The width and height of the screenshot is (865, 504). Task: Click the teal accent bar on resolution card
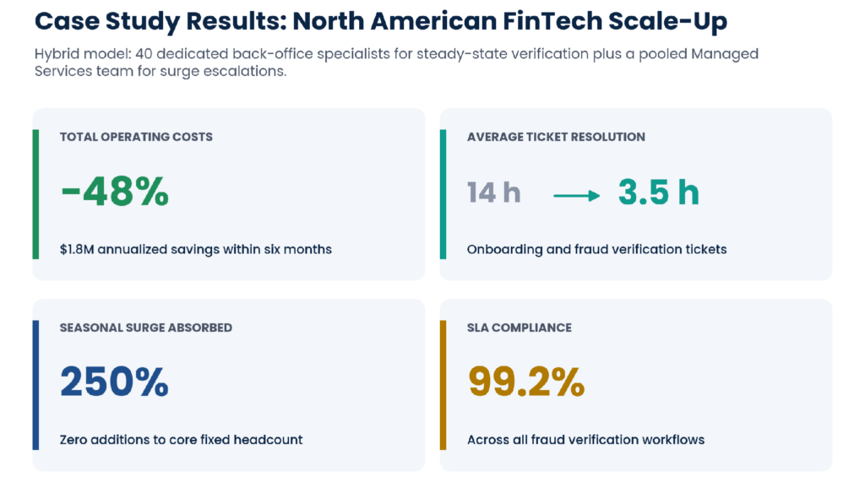pyautogui.click(x=443, y=194)
